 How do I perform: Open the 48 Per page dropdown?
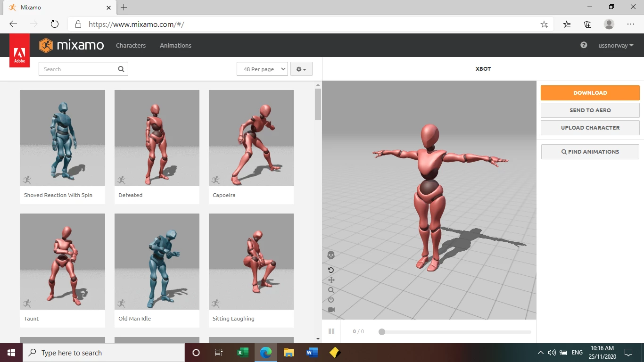(262, 69)
